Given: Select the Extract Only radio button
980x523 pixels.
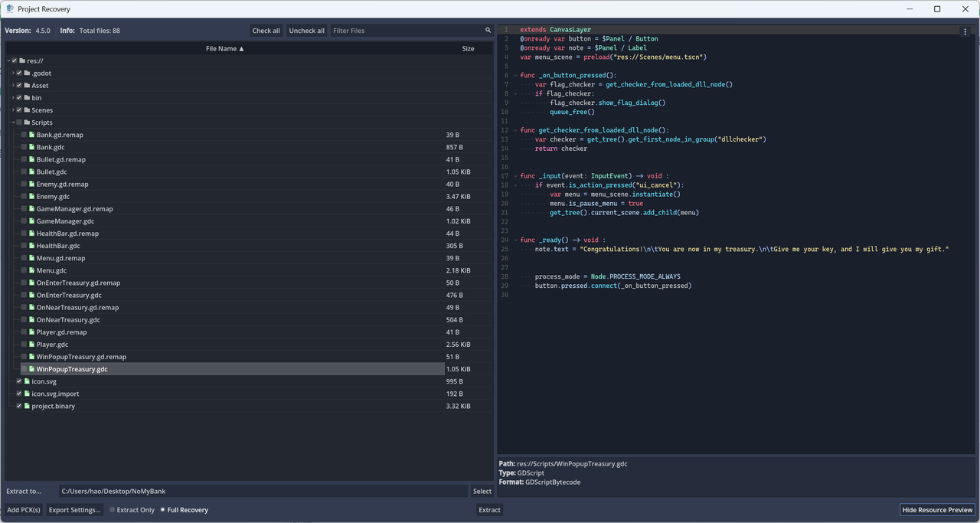Looking at the screenshot, I should pyautogui.click(x=113, y=510).
